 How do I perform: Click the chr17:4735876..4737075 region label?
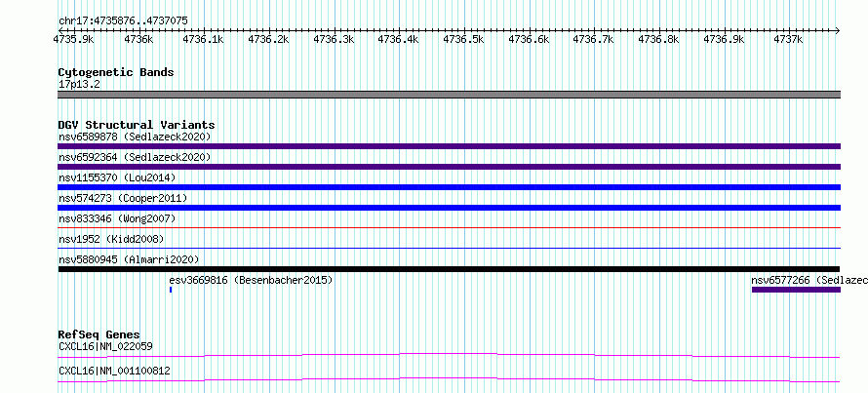tap(123, 21)
